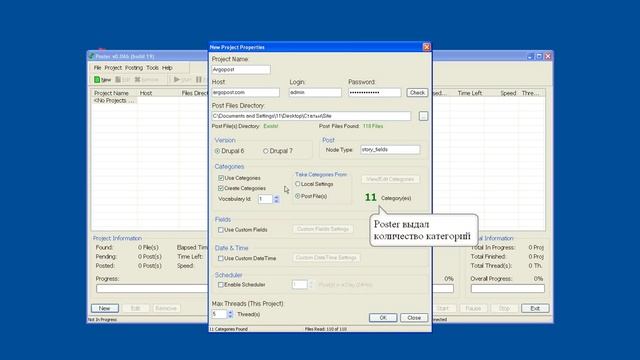This screenshot has width=640, height=360.
Task: Enable Use Custom DateTime
Action: (221, 258)
